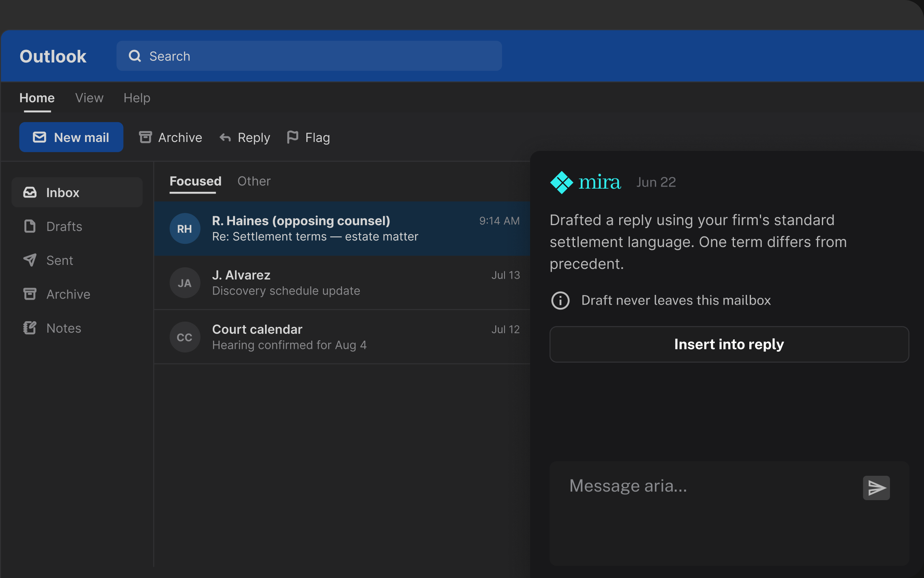Open the Help ribbon tab
The height and width of the screenshot is (578, 924).
[x=137, y=98]
